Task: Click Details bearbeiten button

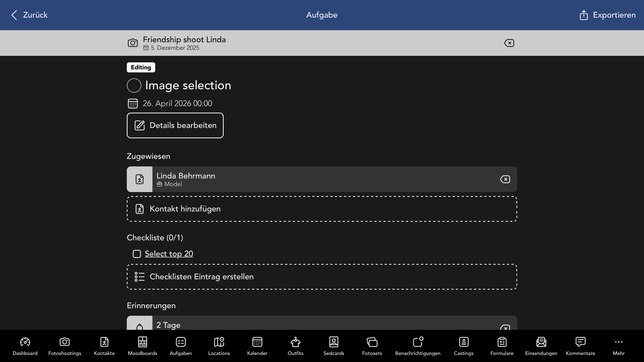Action: coord(175,125)
